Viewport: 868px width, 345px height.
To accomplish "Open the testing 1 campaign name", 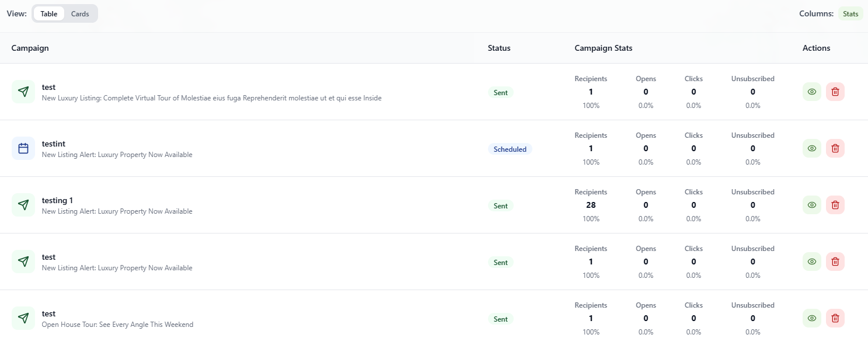I will coord(57,200).
